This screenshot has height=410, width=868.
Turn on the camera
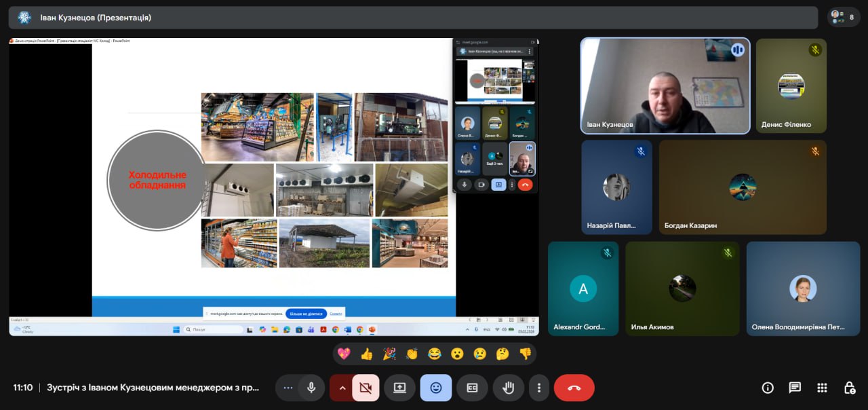point(366,388)
